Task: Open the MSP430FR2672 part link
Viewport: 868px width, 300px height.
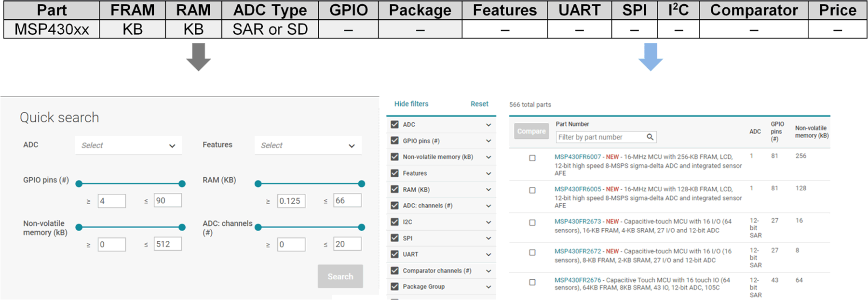Action: 578,251
